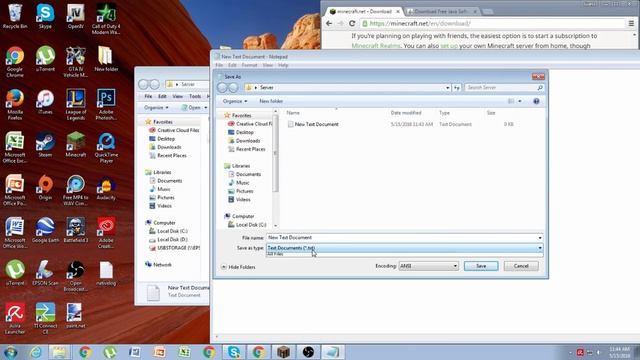Switch to Download Free Java Software tab
The width and height of the screenshot is (640, 360).
pyautogui.click(x=442, y=11)
